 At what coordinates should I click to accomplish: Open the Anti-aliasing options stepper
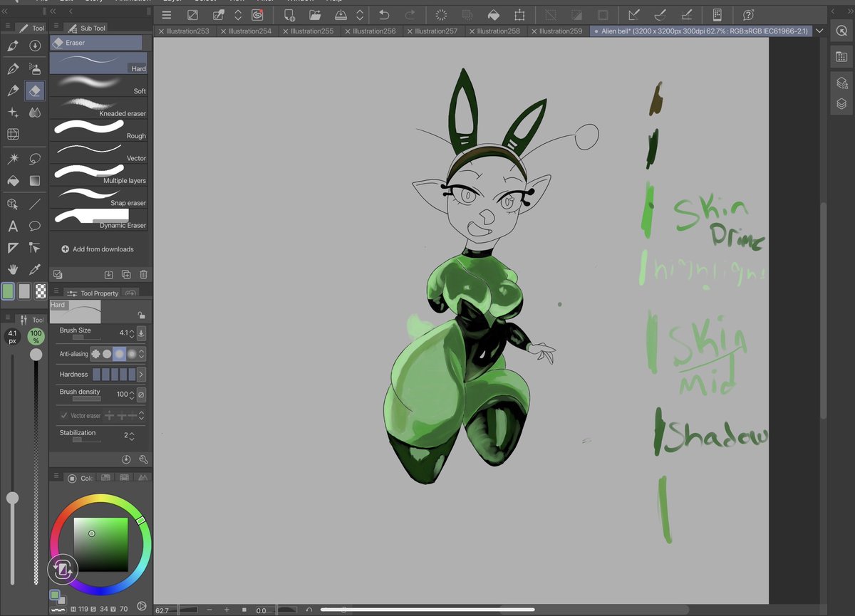(142, 353)
